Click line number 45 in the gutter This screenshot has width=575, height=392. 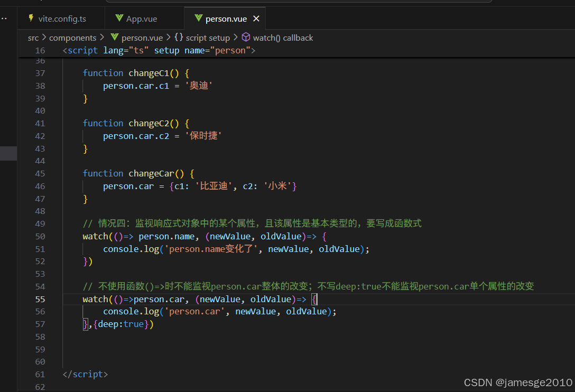click(40, 173)
